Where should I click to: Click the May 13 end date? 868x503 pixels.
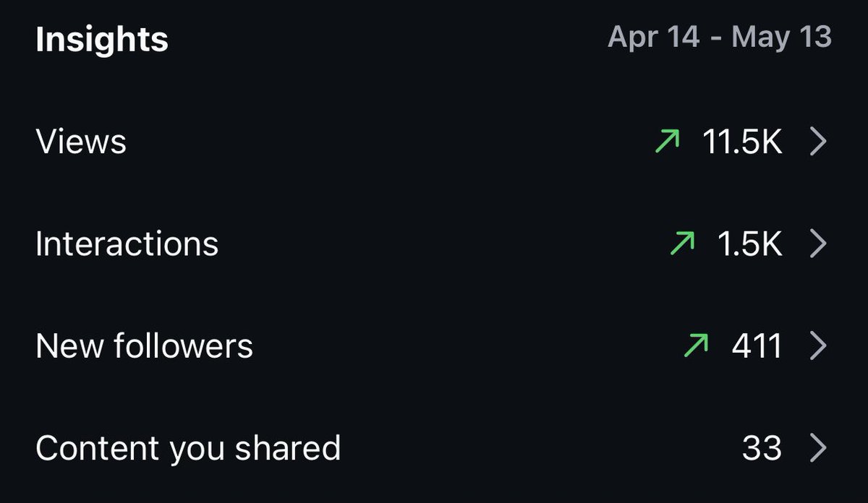click(782, 38)
